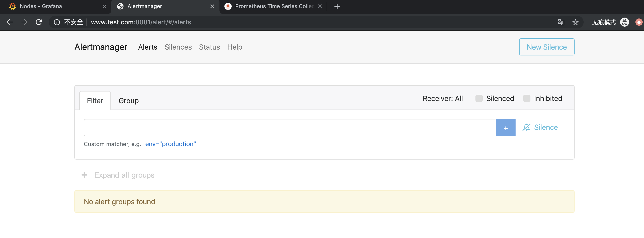Click the New Silence button
The width and height of the screenshot is (644, 238).
(546, 47)
